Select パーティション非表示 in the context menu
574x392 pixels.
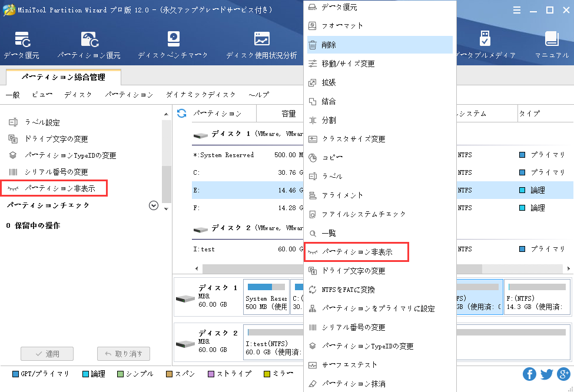coord(356,252)
